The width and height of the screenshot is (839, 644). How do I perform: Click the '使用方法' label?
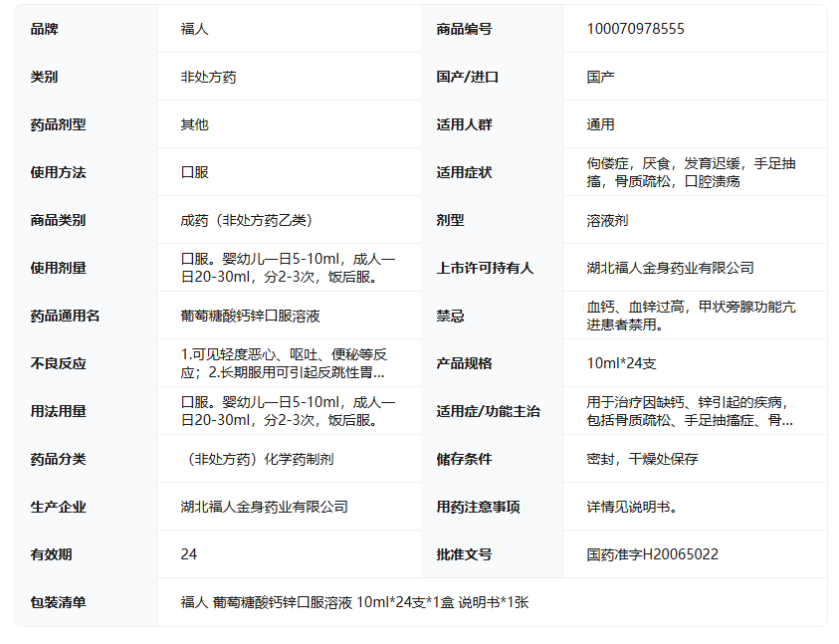coord(59,172)
